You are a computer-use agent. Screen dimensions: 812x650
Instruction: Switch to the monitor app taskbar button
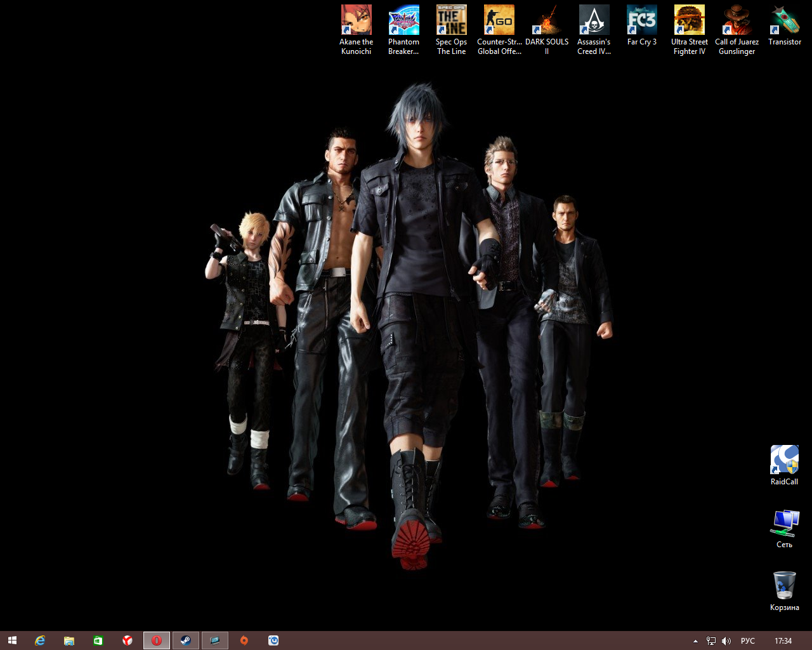[215, 640]
